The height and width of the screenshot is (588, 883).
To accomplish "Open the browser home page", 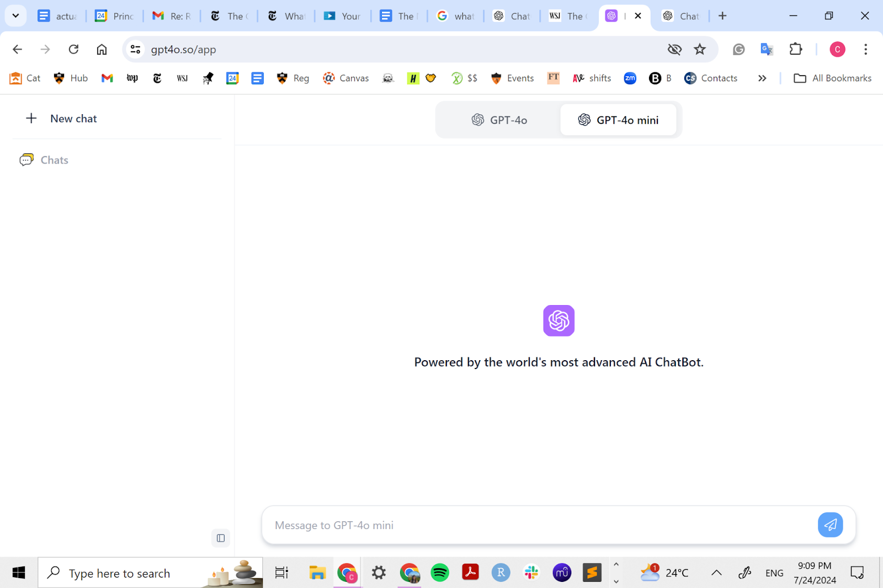I will (x=102, y=49).
